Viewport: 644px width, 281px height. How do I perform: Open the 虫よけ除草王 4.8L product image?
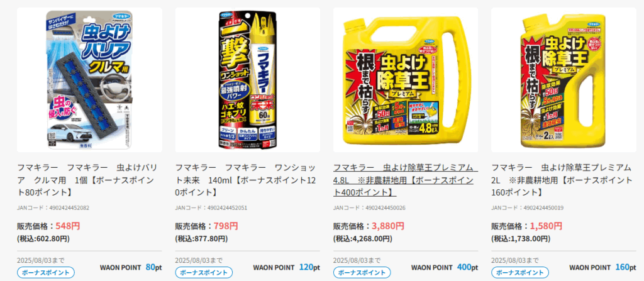click(406, 80)
